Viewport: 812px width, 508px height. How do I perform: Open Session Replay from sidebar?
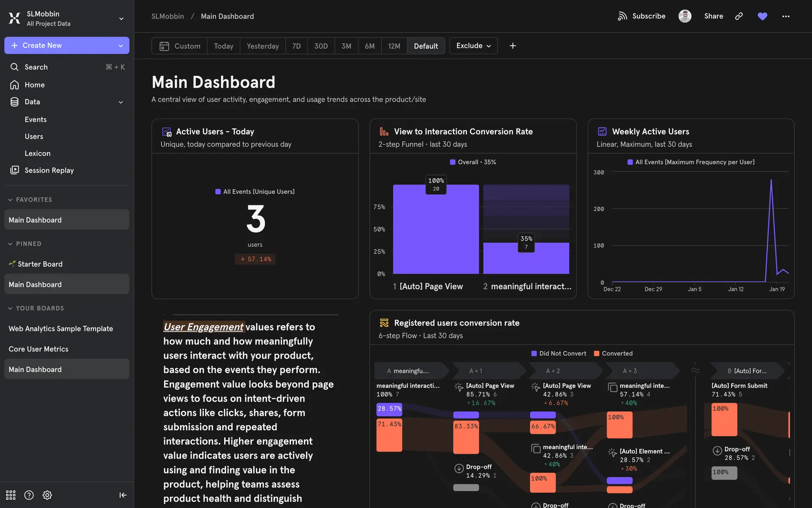[49, 170]
